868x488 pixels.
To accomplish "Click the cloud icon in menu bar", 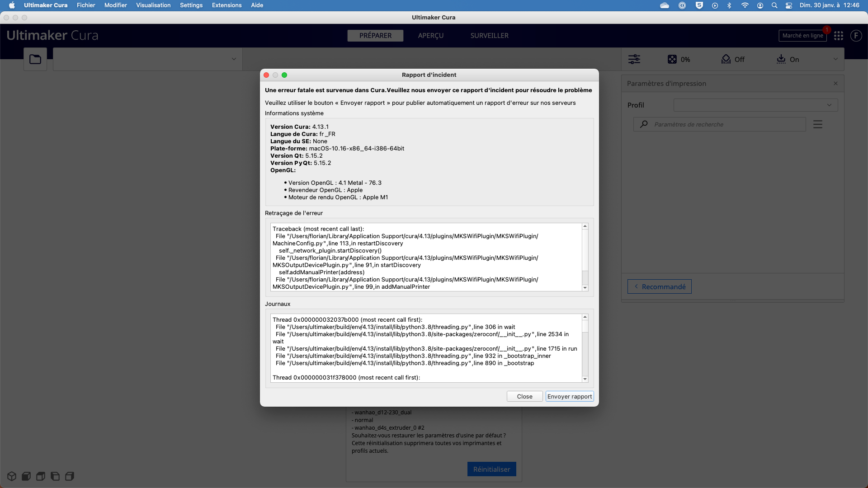I will click(x=665, y=5).
